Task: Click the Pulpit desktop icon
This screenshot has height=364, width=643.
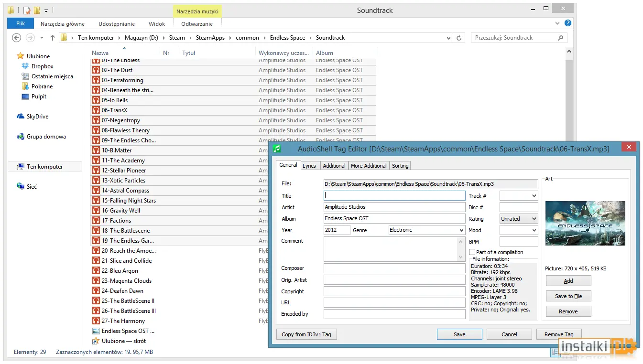Action: pyautogui.click(x=25, y=96)
